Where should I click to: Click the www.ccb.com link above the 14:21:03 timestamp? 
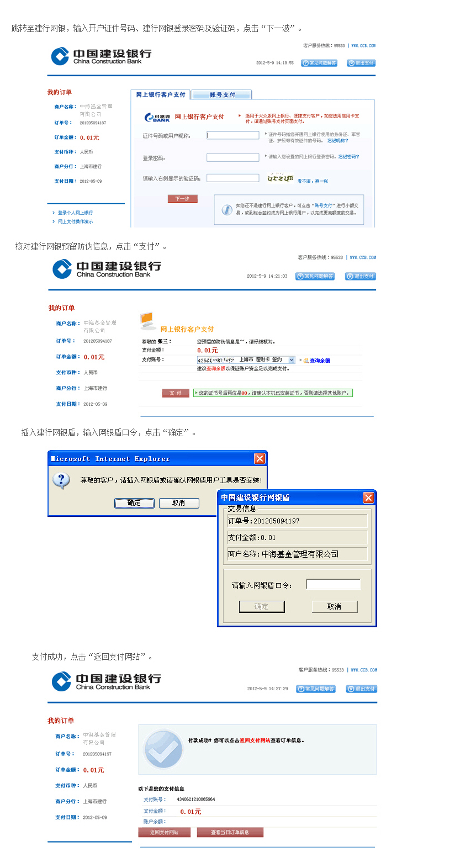[363, 257]
